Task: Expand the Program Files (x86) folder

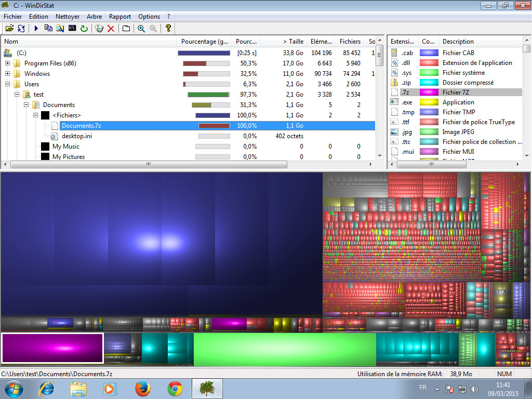Action: click(x=8, y=63)
